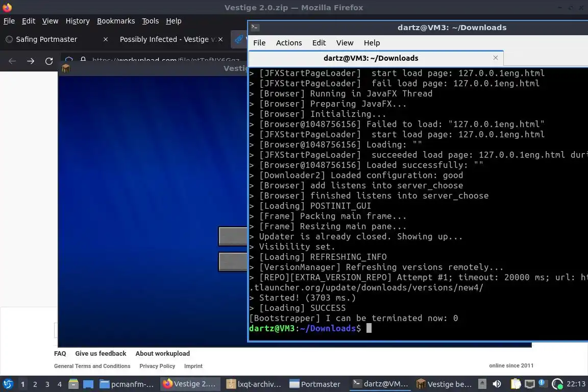Screen dimensions: 588x392
Task: Click the 22:13 taskbar clock
Action: coord(576,384)
